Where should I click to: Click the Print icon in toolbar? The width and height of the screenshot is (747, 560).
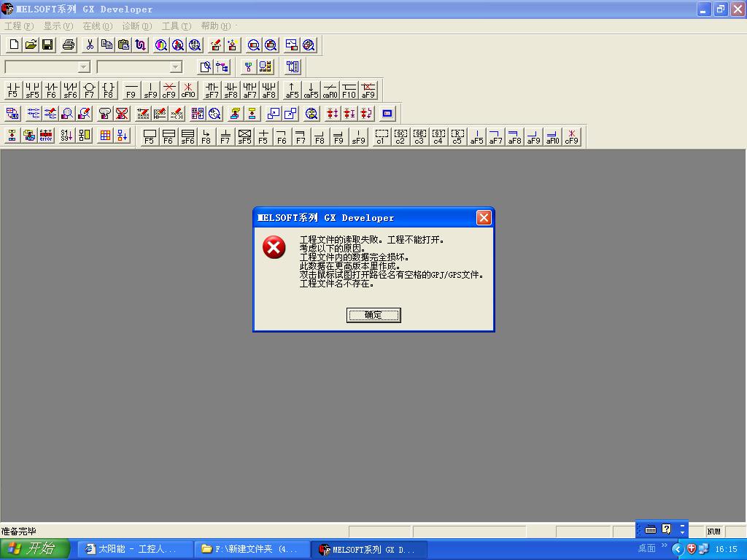69,45
